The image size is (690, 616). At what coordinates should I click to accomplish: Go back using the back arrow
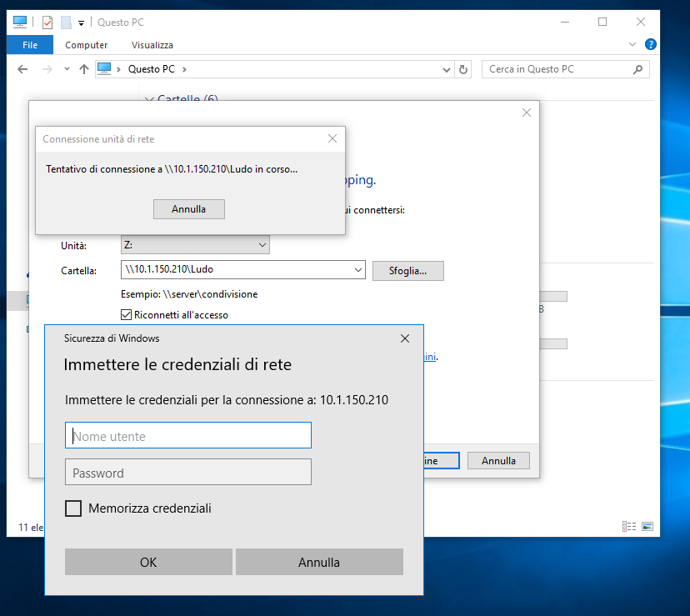pyautogui.click(x=23, y=69)
